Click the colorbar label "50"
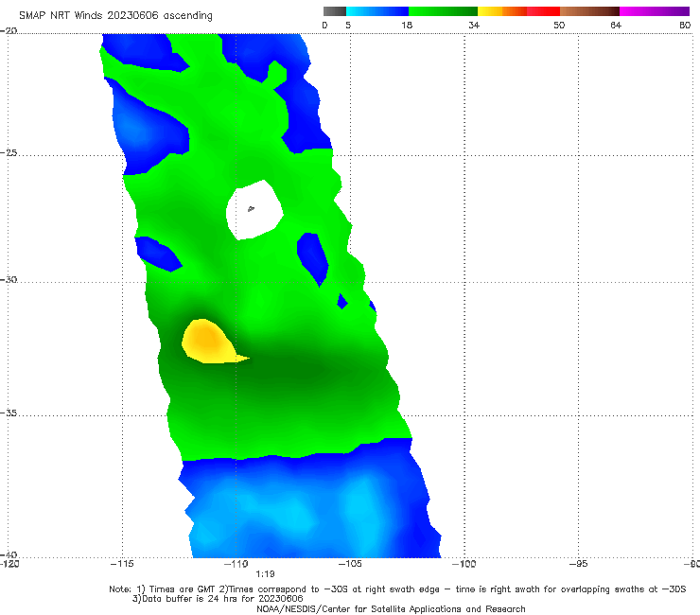700x615 pixels. click(559, 25)
